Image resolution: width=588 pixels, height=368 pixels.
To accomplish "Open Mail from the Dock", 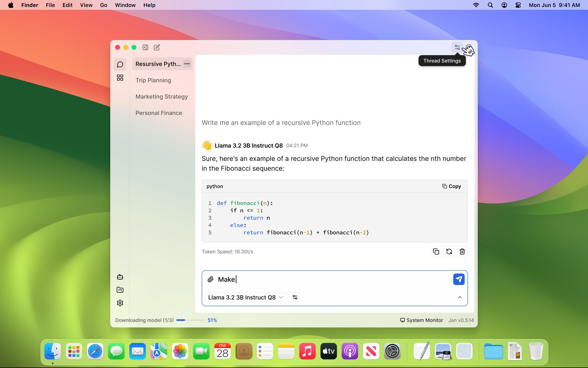I will pyautogui.click(x=137, y=351).
